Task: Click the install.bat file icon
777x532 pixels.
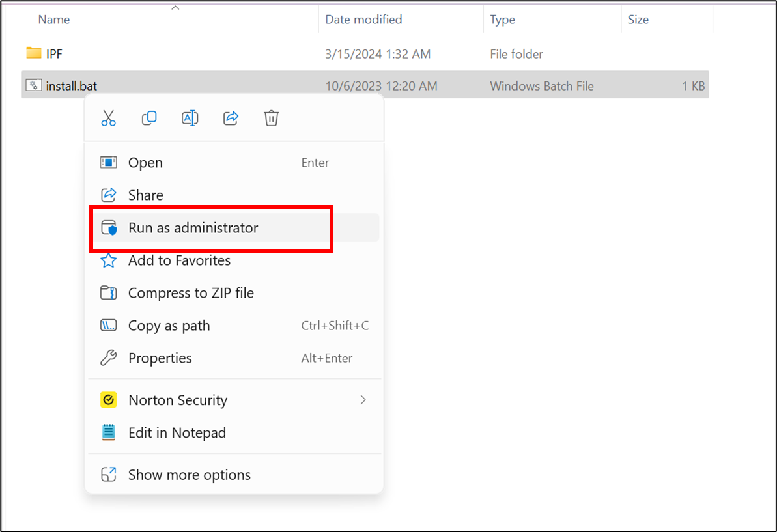Action: 34,85
